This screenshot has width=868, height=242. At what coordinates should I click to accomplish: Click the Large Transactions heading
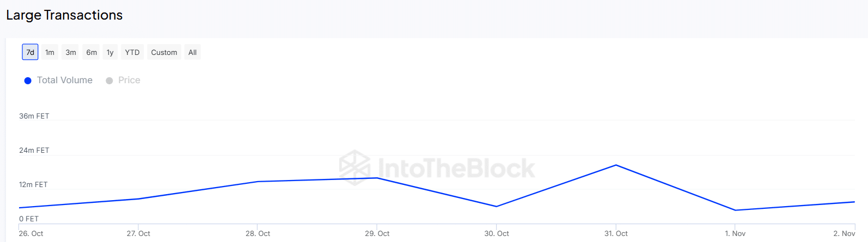(64, 15)
